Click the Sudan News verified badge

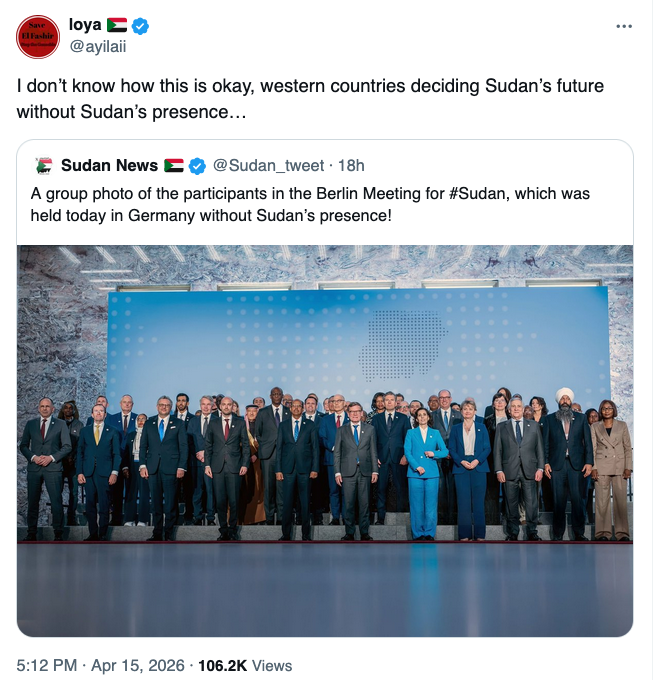click(x=198, y=166)
